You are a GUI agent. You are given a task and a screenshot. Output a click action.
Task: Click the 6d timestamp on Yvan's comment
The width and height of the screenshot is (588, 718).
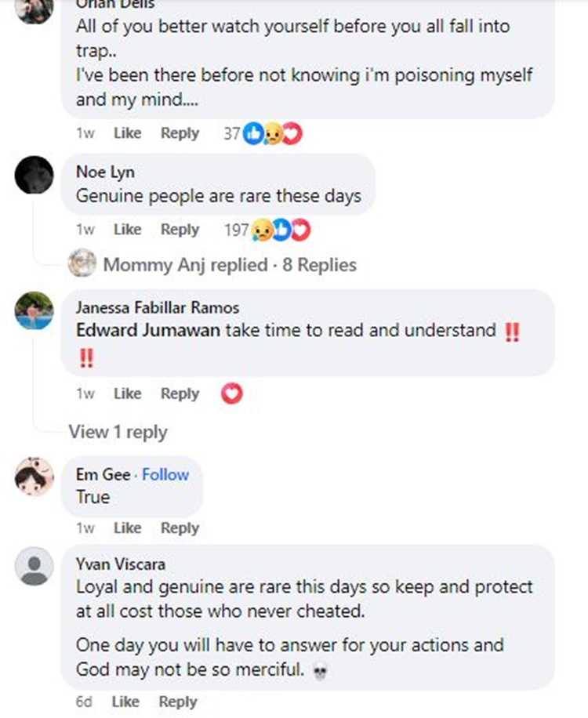click(84, 702)
